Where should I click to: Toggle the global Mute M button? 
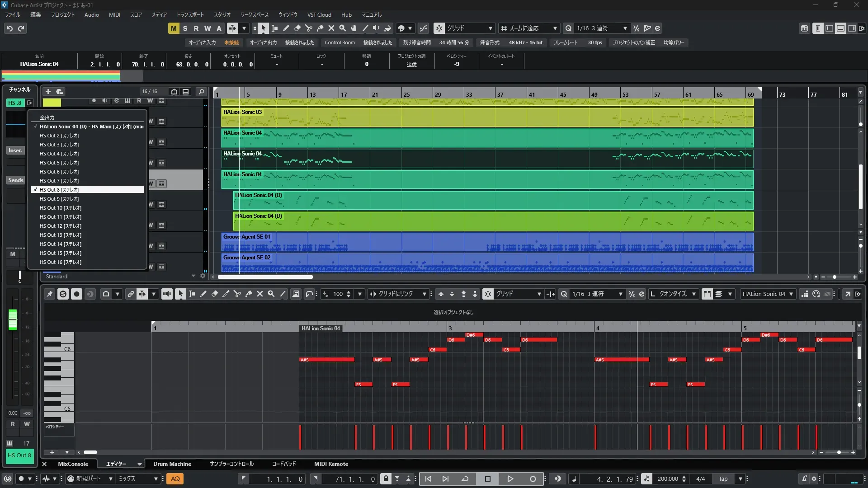[x=174, y=28]
